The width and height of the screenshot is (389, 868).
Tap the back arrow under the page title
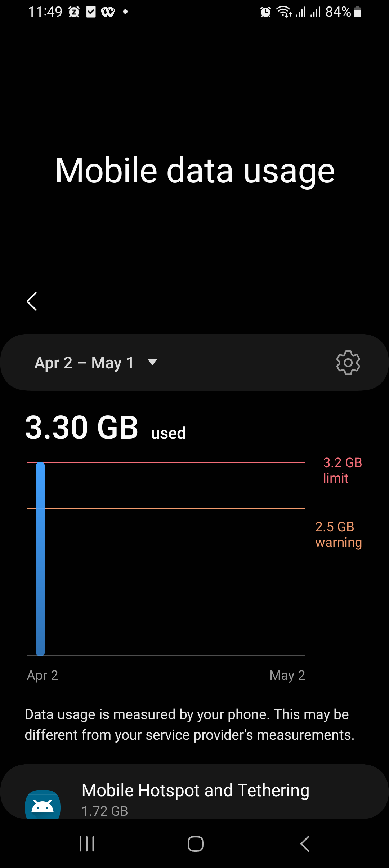32,301
